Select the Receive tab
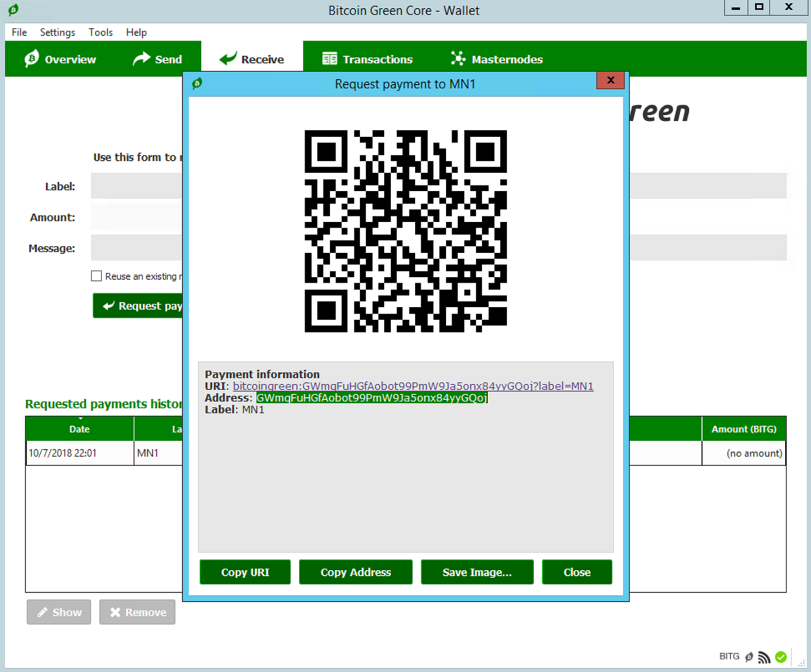Viewport: 811px width, 672px height. (x=252, y=59)
